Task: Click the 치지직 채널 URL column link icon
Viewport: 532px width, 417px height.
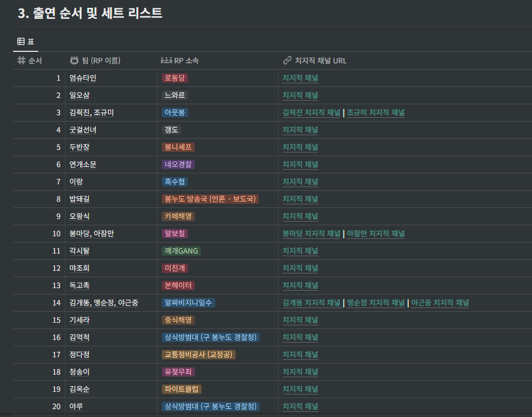Action: pyautogui.click(x=287, y=60)
